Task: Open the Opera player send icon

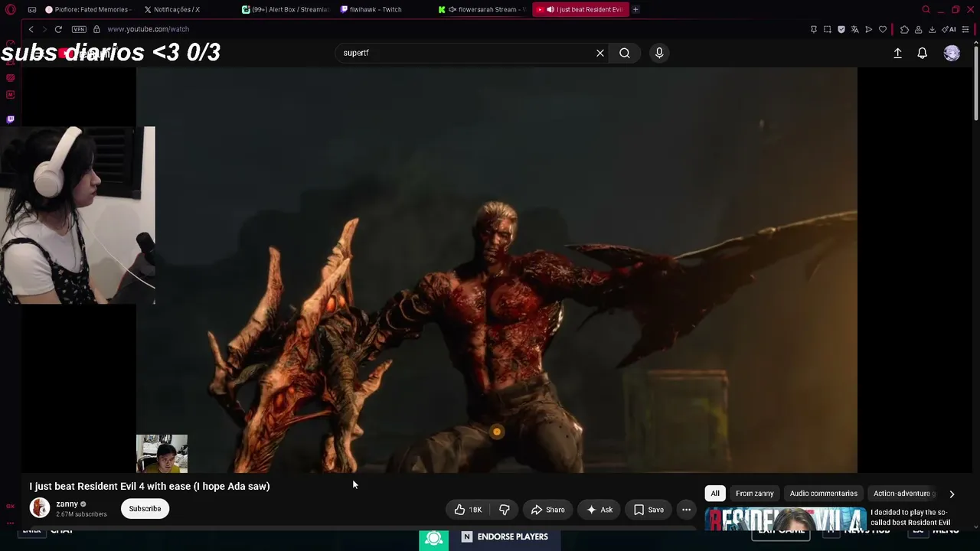Action: pos(868,29)
